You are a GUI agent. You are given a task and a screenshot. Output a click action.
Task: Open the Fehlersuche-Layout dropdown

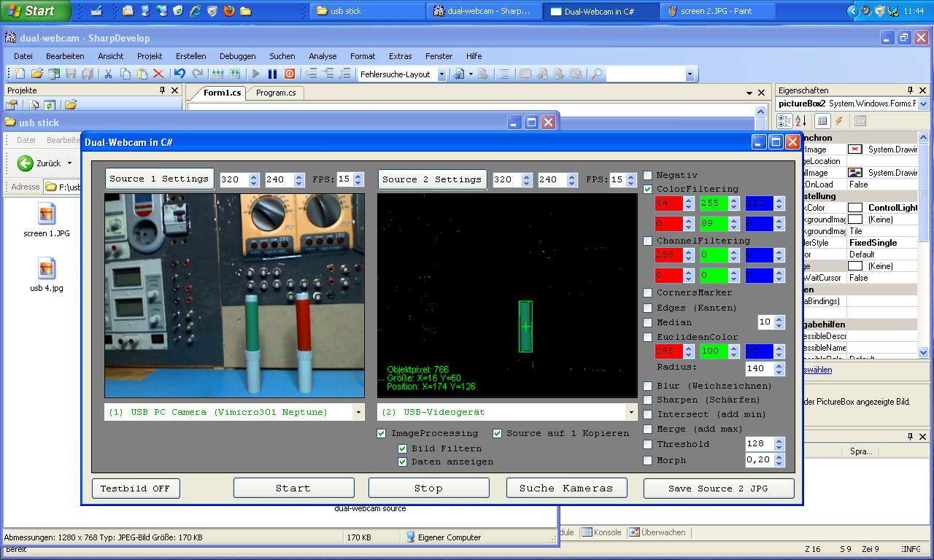441,74
